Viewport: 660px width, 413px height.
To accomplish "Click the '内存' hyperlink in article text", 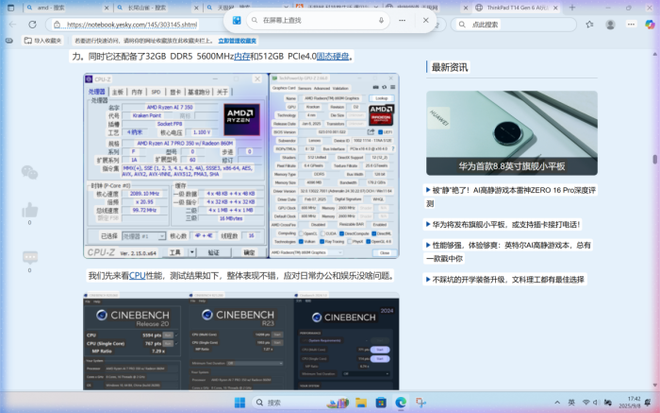I will [242, 57].
